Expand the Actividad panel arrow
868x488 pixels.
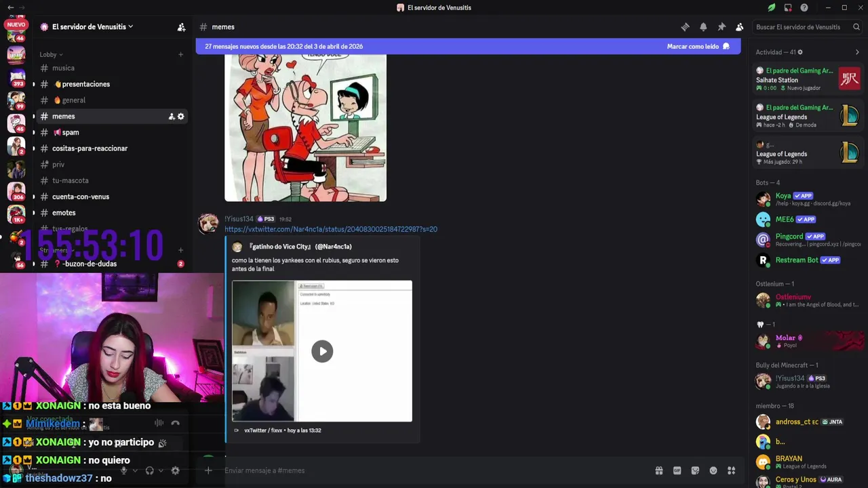point(857,52)
